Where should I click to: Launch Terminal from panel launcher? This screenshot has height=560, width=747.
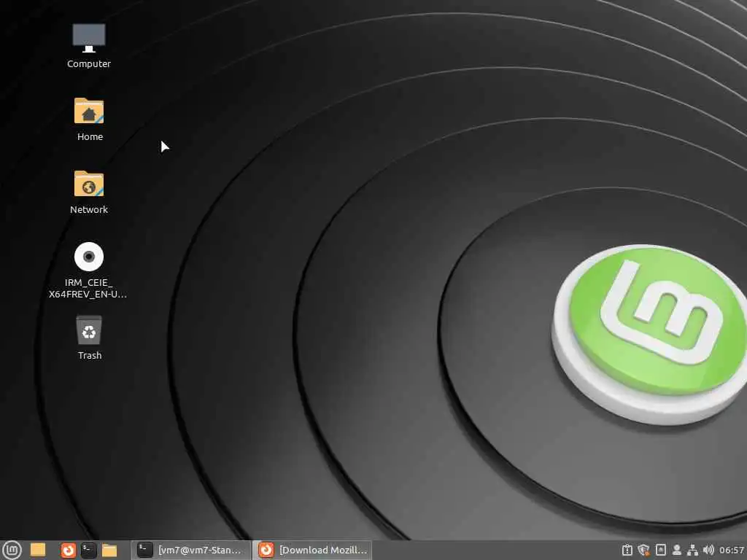(x=88, y=551)
